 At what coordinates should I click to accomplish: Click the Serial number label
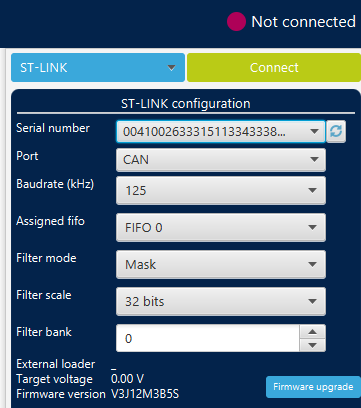click(53, 128)
